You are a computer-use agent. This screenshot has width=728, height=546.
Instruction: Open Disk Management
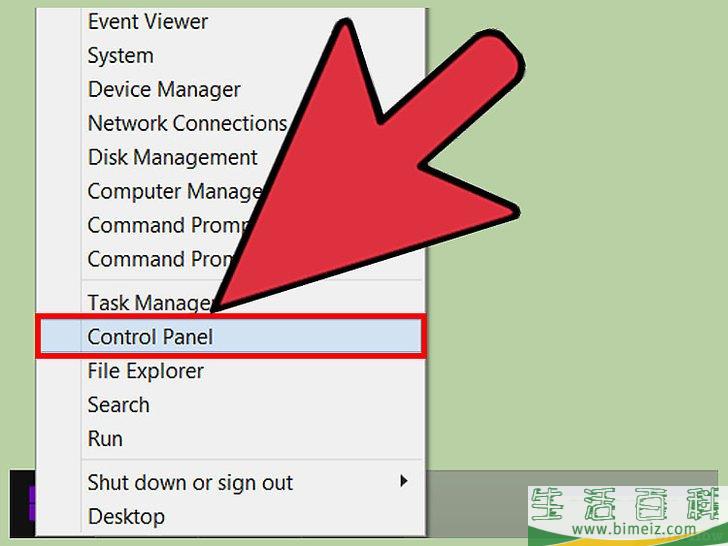tap(172, 157)
